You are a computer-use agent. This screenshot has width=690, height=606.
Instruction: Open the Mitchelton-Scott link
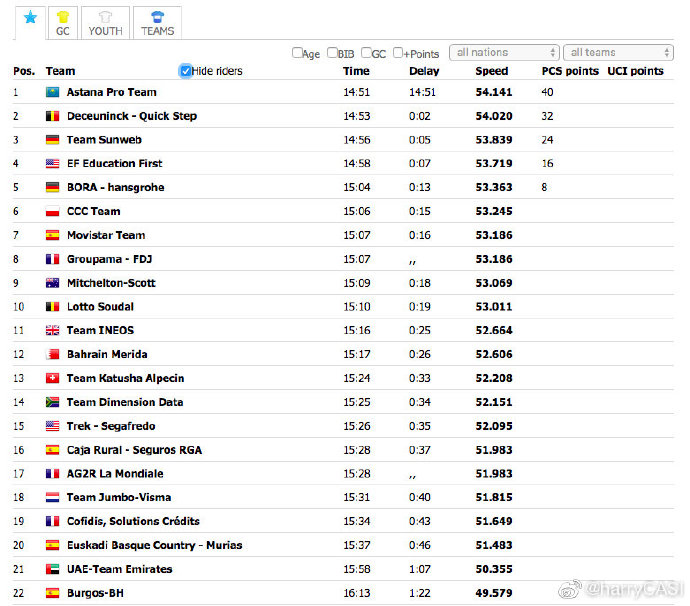click(x=111, y=283)
